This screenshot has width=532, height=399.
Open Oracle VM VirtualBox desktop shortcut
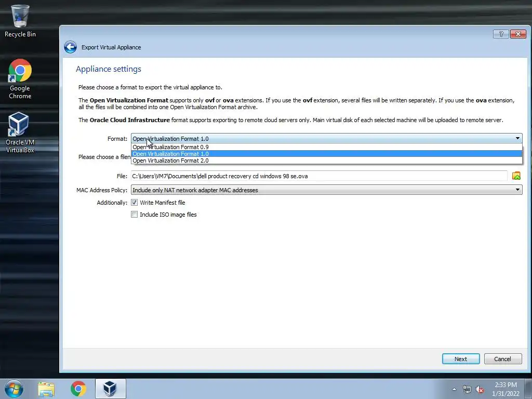pos(20,132)
